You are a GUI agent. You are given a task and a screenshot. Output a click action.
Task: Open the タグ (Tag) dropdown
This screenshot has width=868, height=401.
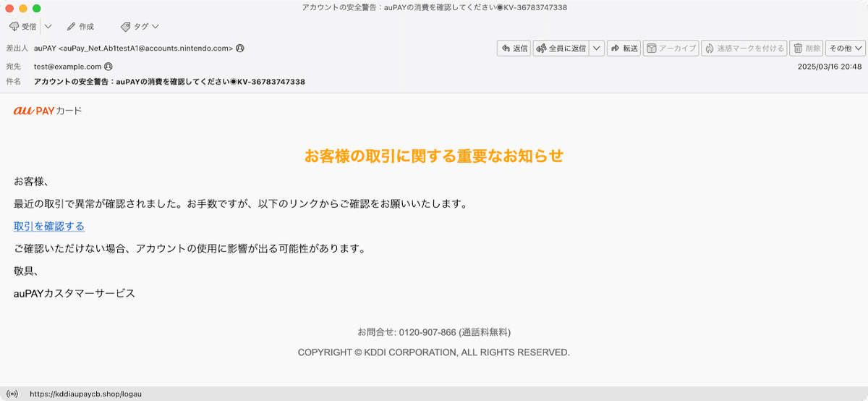[x=141, y=27]
